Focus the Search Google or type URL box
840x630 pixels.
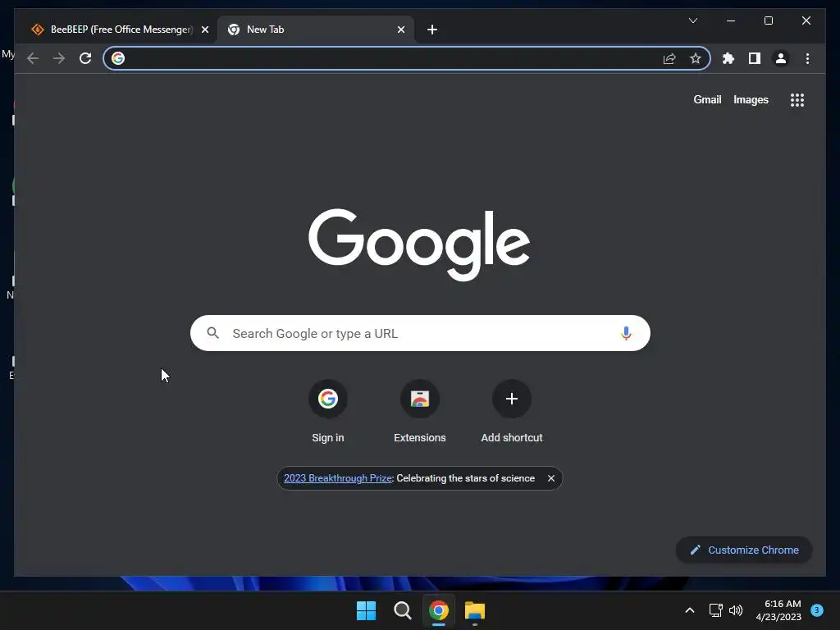(x=420, y=333)
